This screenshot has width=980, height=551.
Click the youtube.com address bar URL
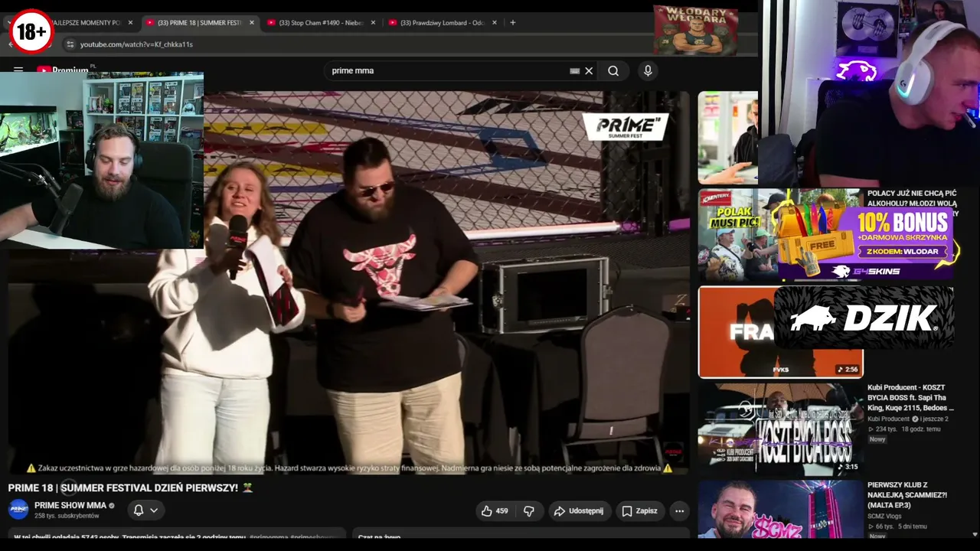tap(136, 44)
